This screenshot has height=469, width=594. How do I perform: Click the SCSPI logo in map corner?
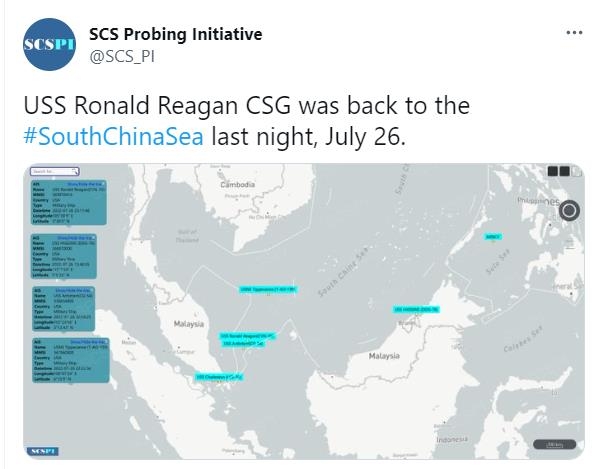click(43, 451)
